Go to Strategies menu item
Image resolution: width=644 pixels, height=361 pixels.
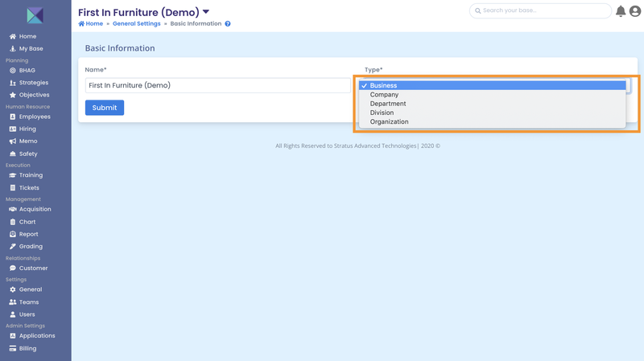[x=34, y=83]
